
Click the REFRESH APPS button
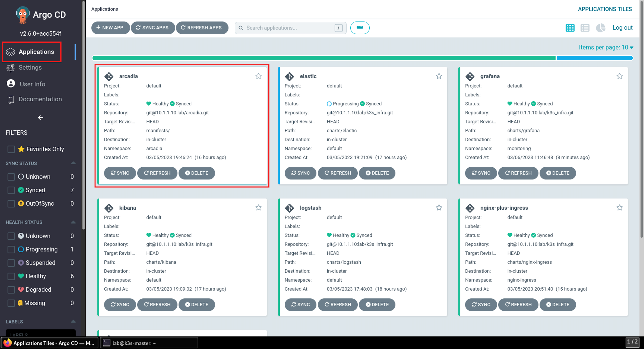click(202, 28)
